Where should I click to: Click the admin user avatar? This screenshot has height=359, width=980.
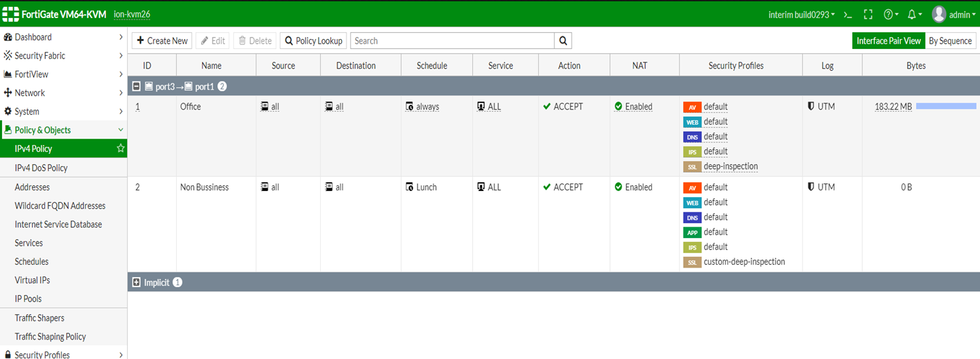[939, 14]
